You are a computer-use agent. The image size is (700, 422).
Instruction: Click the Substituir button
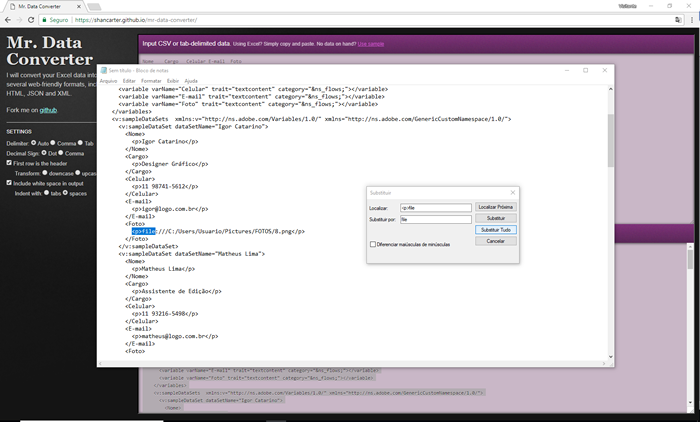(496, 218)
